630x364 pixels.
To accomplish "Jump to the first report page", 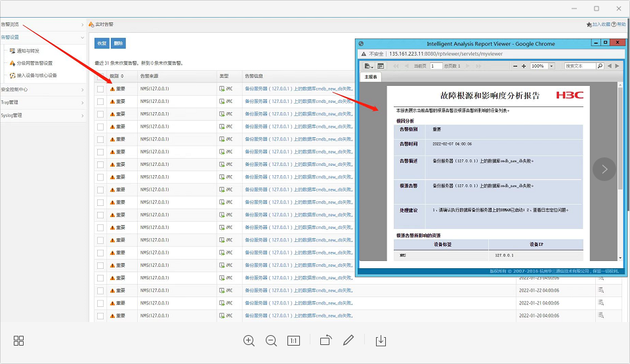I will tap(396, 66).
